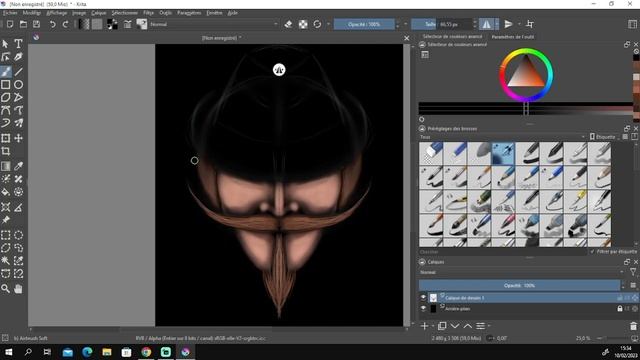Expand the horizontal mirror options arrow
The width and height of the screenshot is (640, 360).
coord(497,24)
